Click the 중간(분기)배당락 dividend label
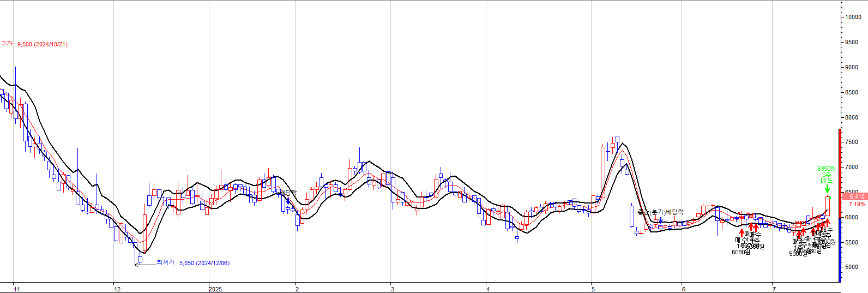 [x=660, y=212]
